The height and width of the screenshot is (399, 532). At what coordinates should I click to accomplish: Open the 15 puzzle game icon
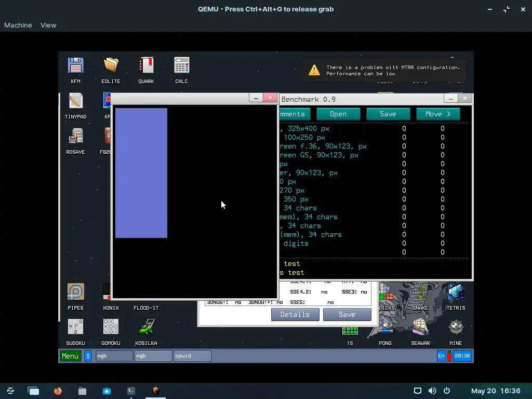(x=350, y=336)
